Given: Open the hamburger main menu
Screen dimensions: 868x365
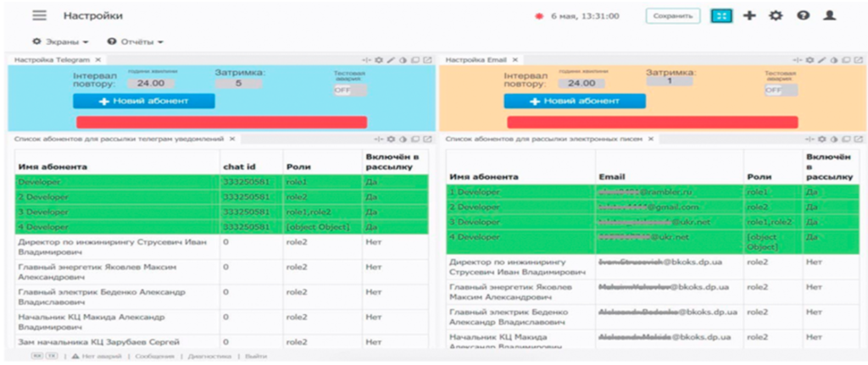Looking at the screenshot, I should [x=39, y=15].
